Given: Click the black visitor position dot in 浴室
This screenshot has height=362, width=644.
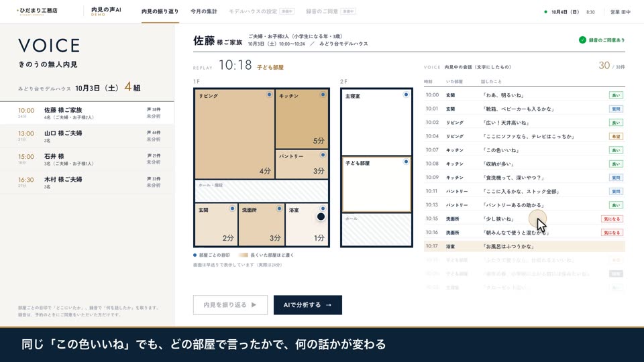Looking at the screenshot, I should pos(321,217).
